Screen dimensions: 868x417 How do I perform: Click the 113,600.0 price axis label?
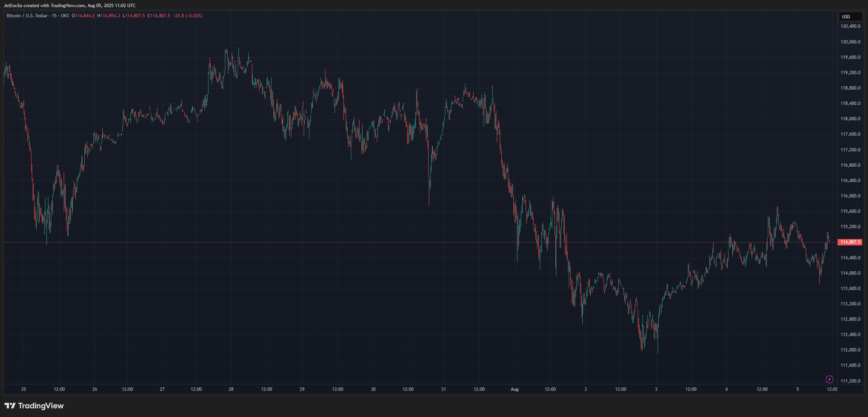pos(850,288)
